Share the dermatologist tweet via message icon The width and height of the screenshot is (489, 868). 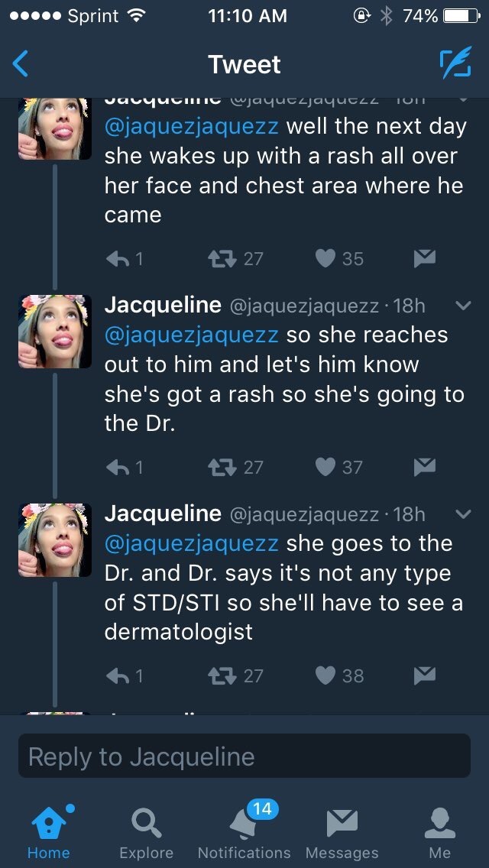[x=424, y=675]
